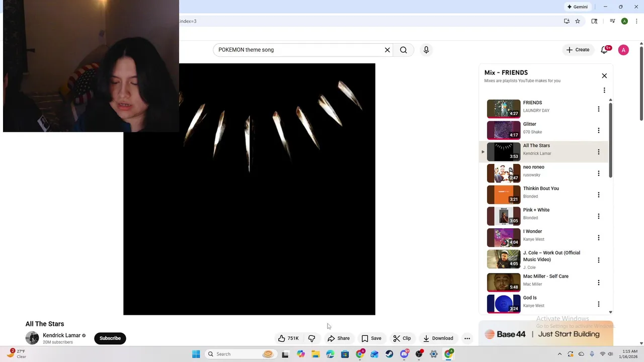644x362 pixels.
Task: Open Kendrick Lamar's channel avatar
Action: 32,338
